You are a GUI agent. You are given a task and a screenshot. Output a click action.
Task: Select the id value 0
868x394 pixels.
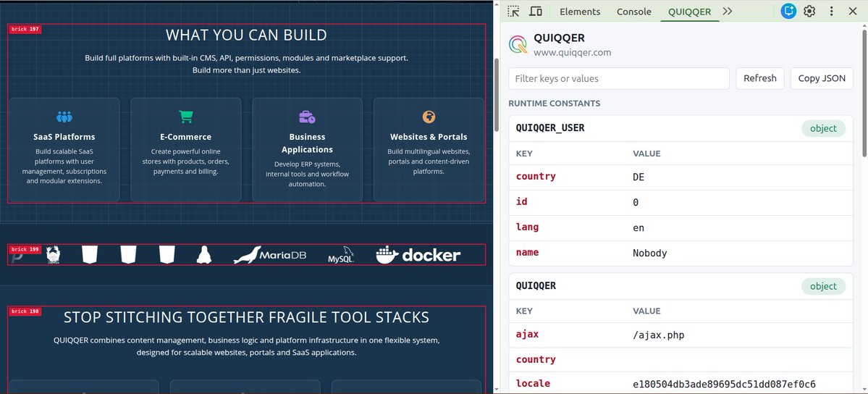coord(636,203)
